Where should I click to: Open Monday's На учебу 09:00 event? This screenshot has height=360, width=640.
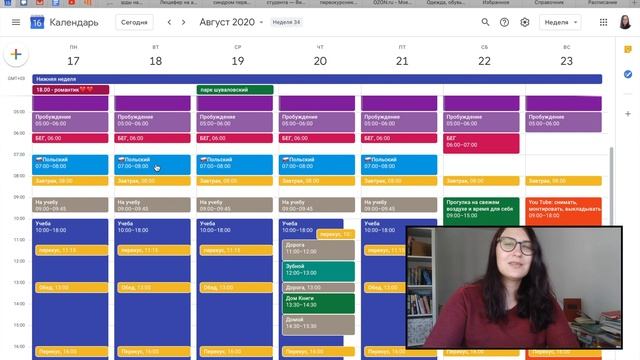[x=70, y=205]
